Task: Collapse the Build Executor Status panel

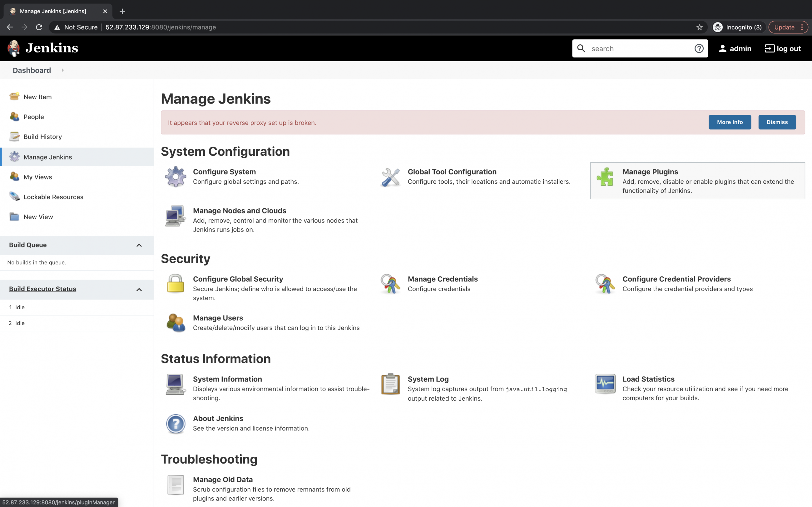Action: 139,289
